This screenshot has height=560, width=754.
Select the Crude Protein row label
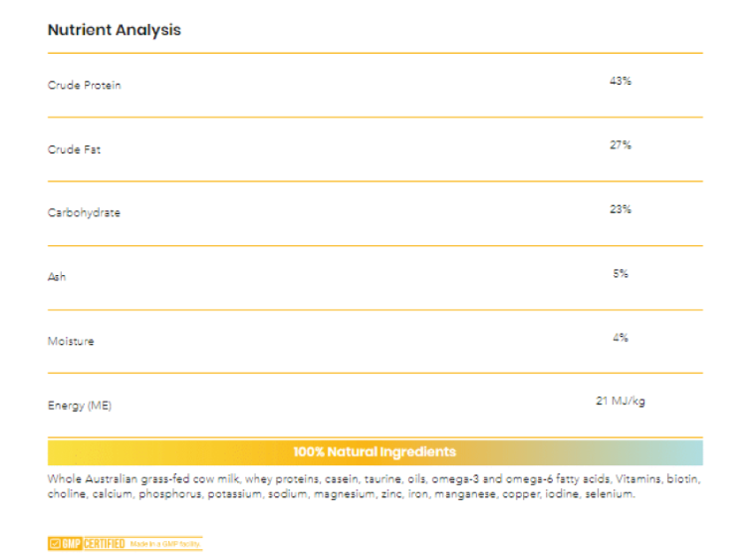pyautogui.click(x=85, y=86)
